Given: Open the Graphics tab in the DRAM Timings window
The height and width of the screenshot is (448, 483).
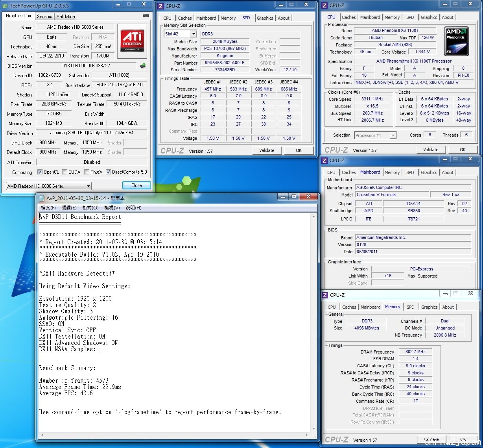Looking at the screenshot, I should click(429, 307).
